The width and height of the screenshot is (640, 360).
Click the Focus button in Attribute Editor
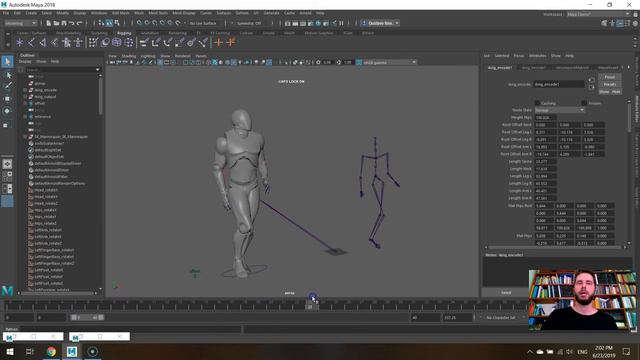coord(610,77)
